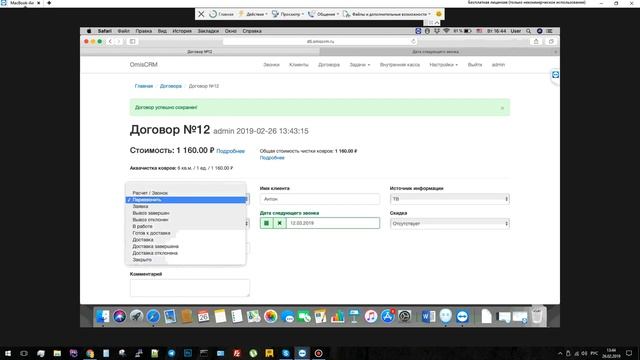This screenshot has height=360, width=640.
Task: Go to 'Главная' breadcrumb
Action: 144,86
